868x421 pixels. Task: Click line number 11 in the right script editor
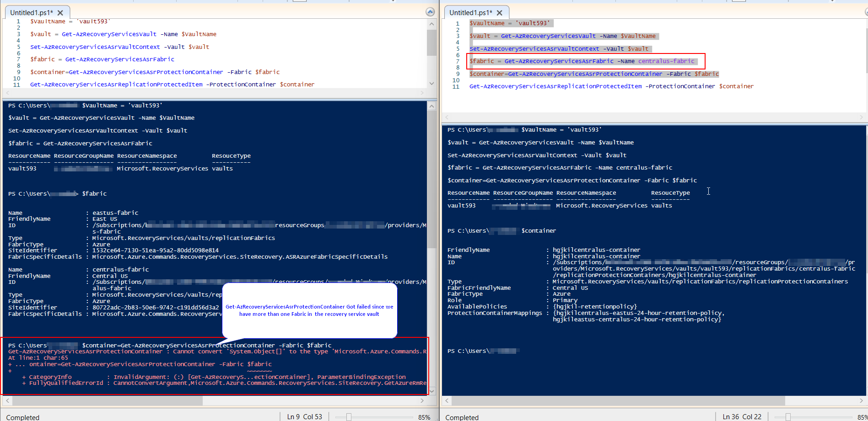(x=456, y=86)
